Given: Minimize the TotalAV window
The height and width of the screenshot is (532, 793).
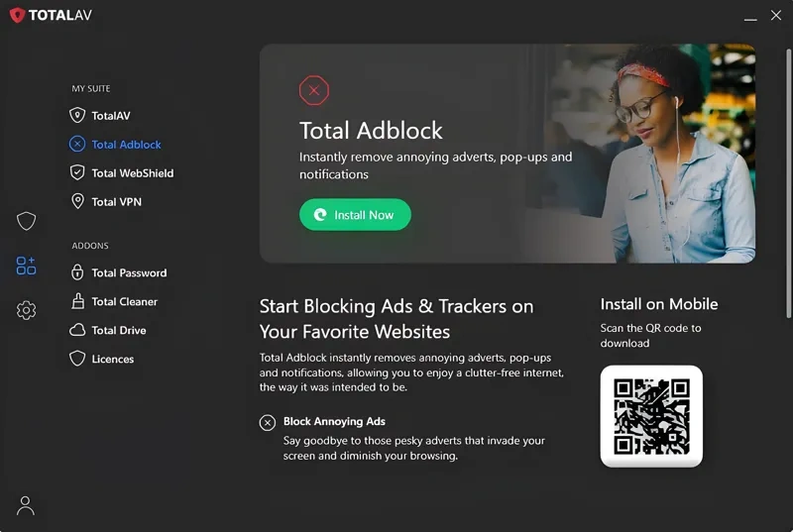Looking at the screenshot, I should click(750, 16).
